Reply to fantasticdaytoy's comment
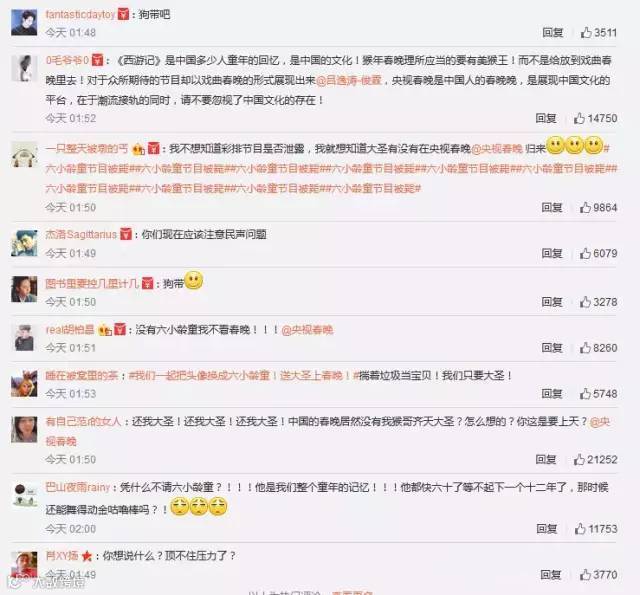This screenshot has width=640, height=595. click(x=553, y=32)
